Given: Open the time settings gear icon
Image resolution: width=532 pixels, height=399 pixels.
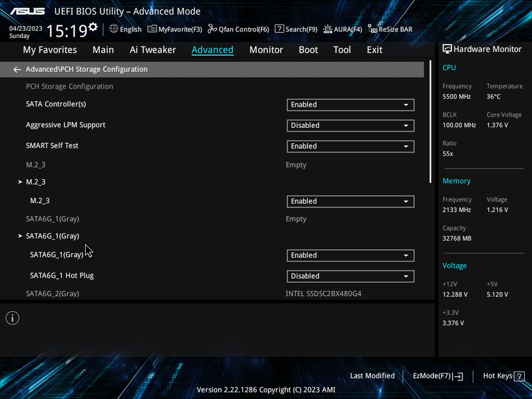Looking at the screenshot, I should 93,27.
